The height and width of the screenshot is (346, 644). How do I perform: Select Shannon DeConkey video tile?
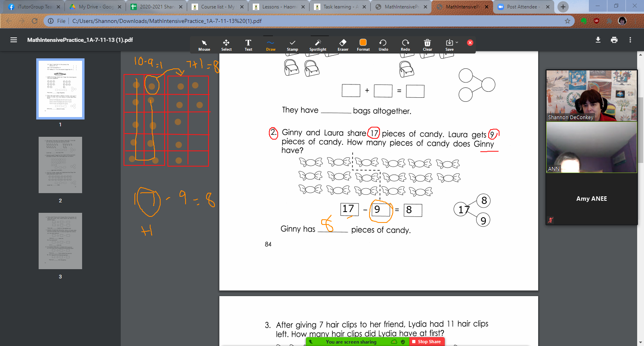coord(592,95)
